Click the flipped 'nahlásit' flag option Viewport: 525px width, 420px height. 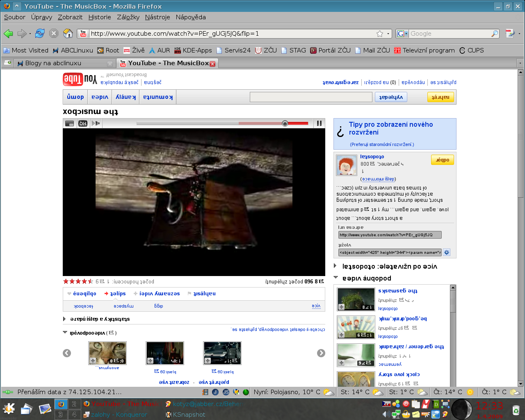[x=201, y=293]
